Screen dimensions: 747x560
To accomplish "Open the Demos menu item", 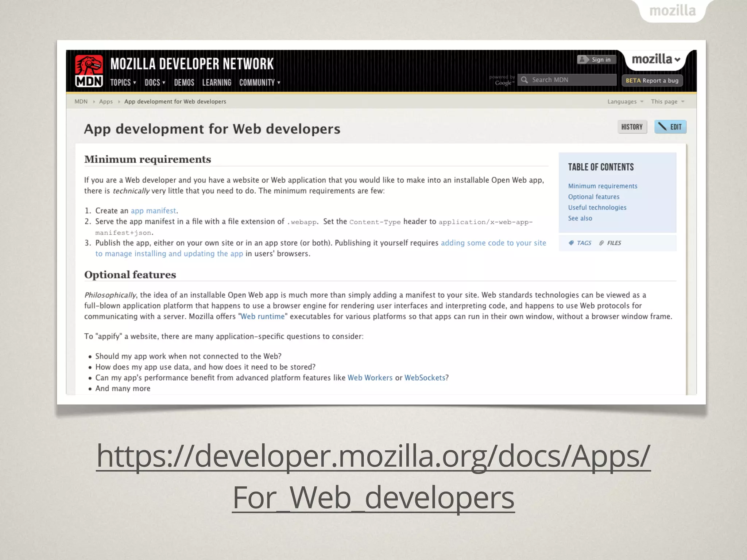I will point(184,82).
